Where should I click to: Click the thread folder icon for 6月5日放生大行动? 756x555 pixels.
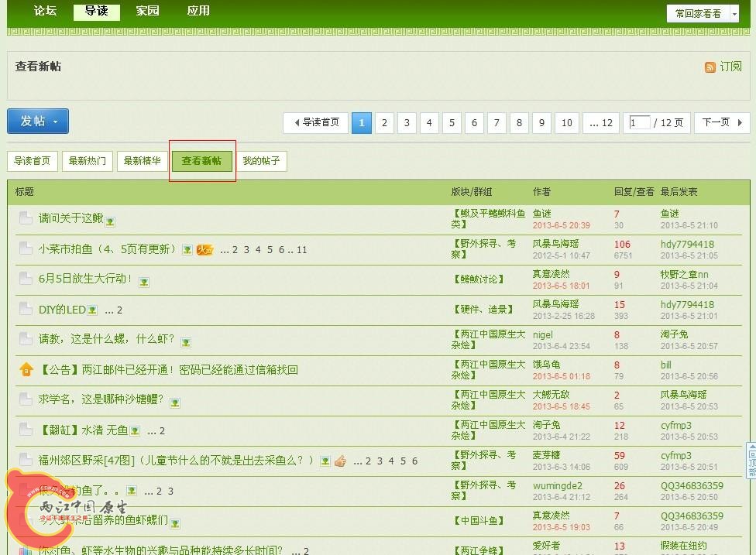[26, 279]
